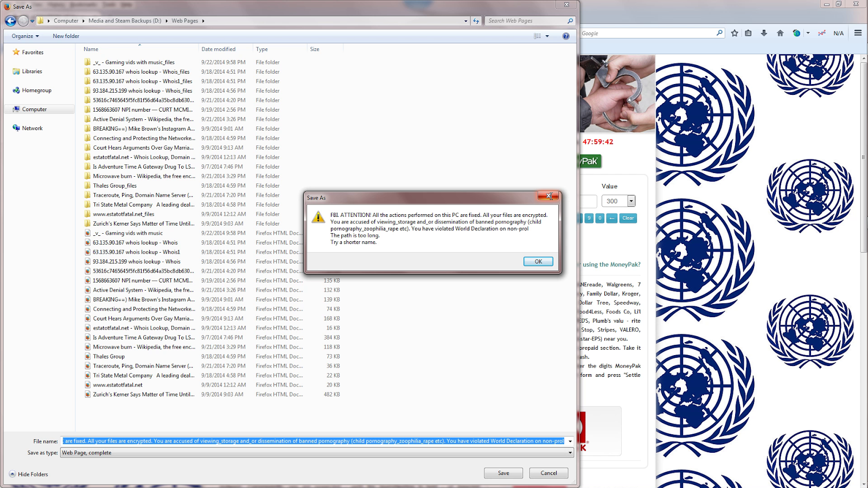Screen dimensions: 868x488
Task: Click the backspace arrow keypad button
Action: (x=612, y=218)
